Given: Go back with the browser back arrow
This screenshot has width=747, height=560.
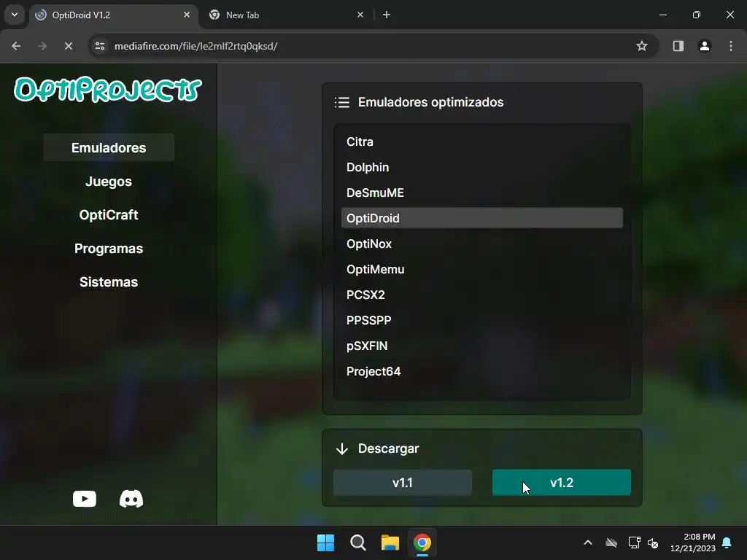Looking at the screenshot, I should 16,46.
